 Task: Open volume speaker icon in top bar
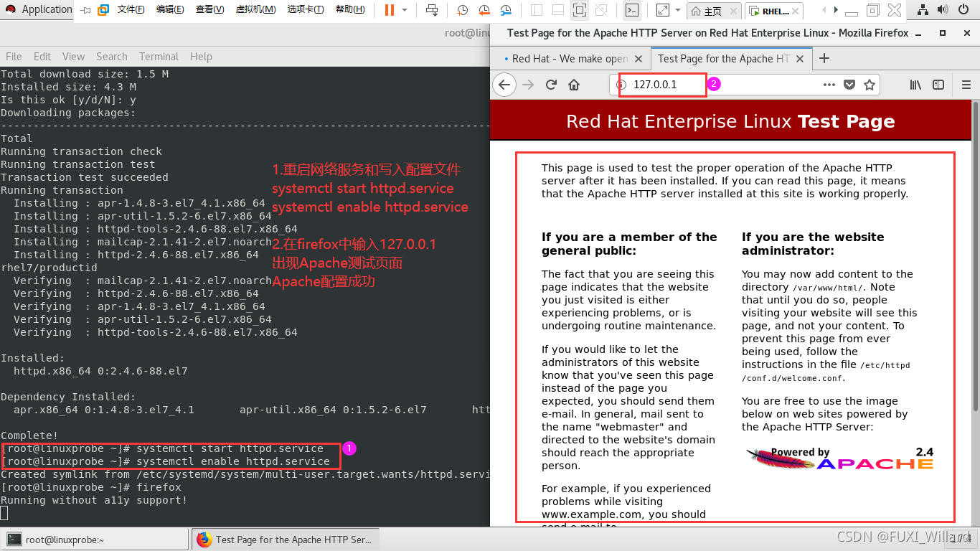[943, 9]
